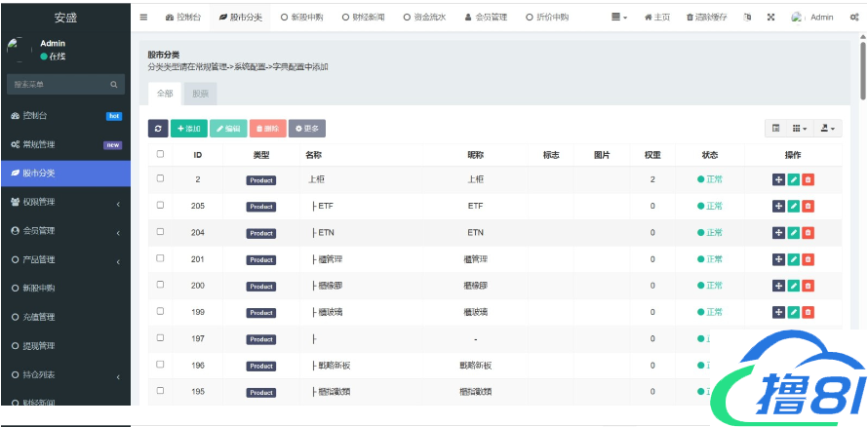Switch to the 控制台 top tab
868x427 pixels.
(183, 18)
